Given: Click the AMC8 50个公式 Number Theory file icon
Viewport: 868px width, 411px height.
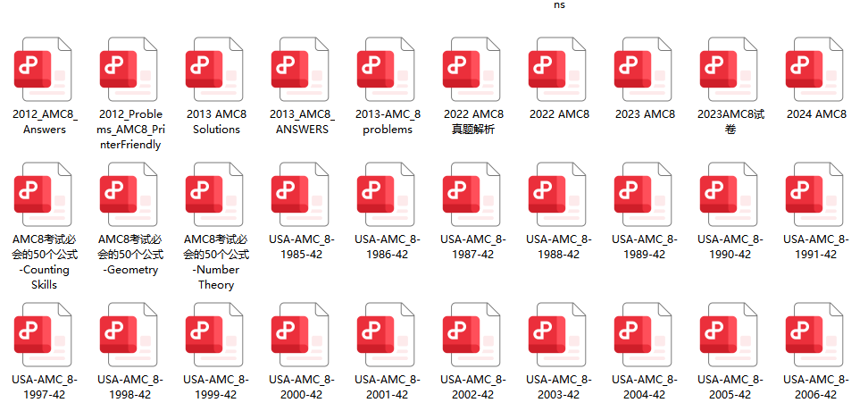Looking at the screenshot, I should (216, 194).
